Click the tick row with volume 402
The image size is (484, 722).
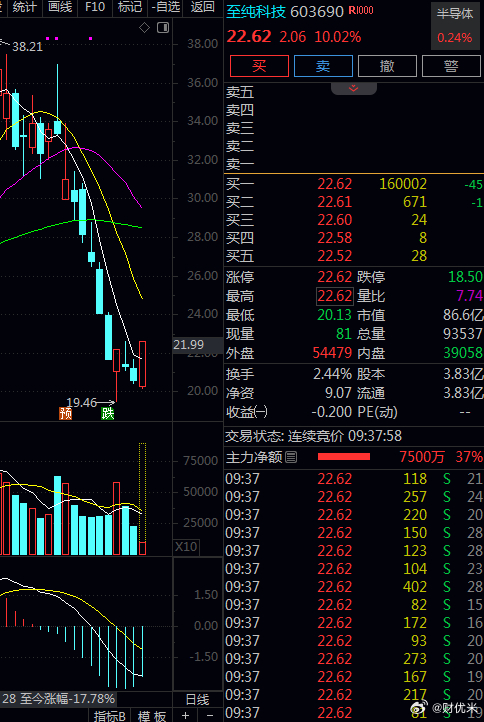tap(354, 587)
